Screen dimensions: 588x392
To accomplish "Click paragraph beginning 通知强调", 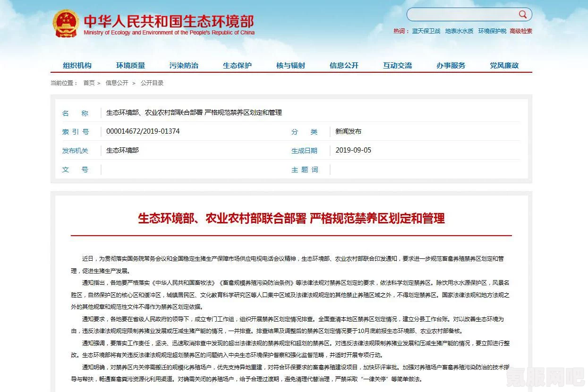I will pos(290,349).
